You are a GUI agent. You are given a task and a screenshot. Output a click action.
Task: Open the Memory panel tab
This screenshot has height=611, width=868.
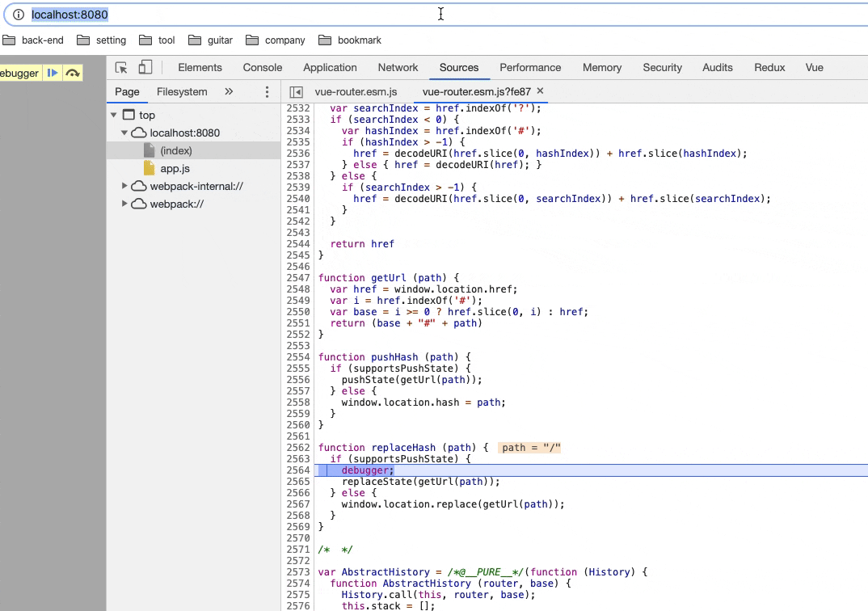[x=602, y=68]
